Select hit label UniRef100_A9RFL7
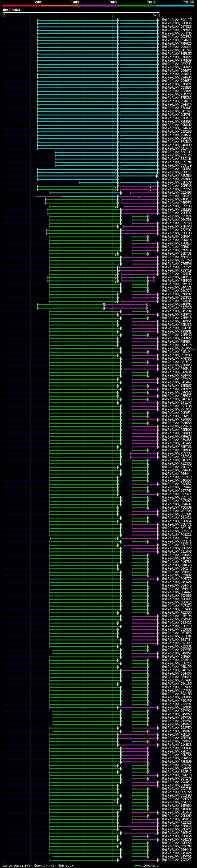 pos(177,172)
